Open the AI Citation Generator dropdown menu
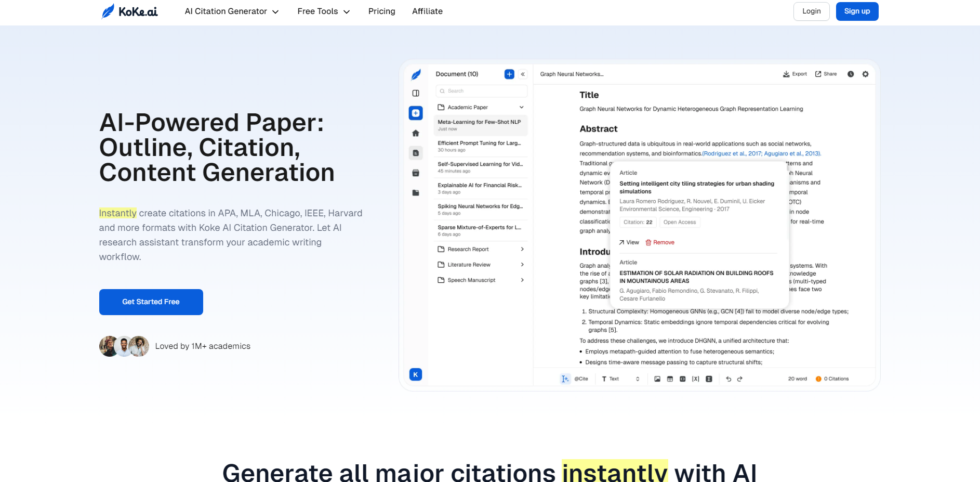Screen dimensions: 980x482 tap(232, 11)
